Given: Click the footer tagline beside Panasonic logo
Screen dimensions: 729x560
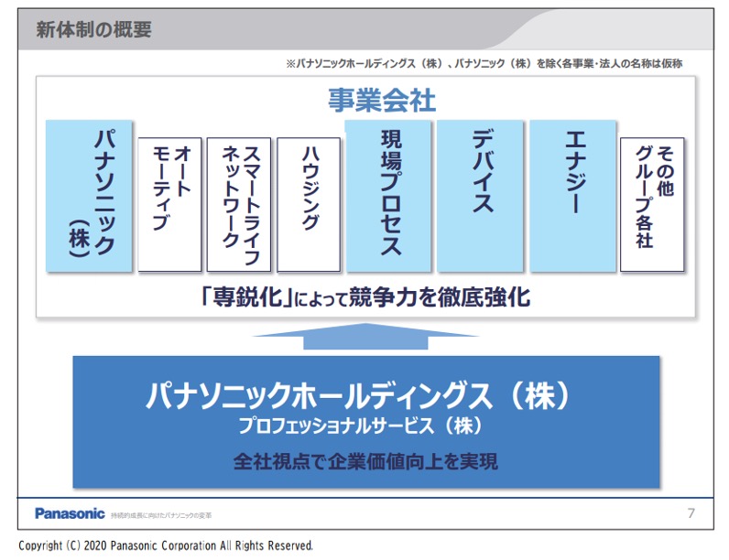Looking at the screenshot, I should [161, 515].
